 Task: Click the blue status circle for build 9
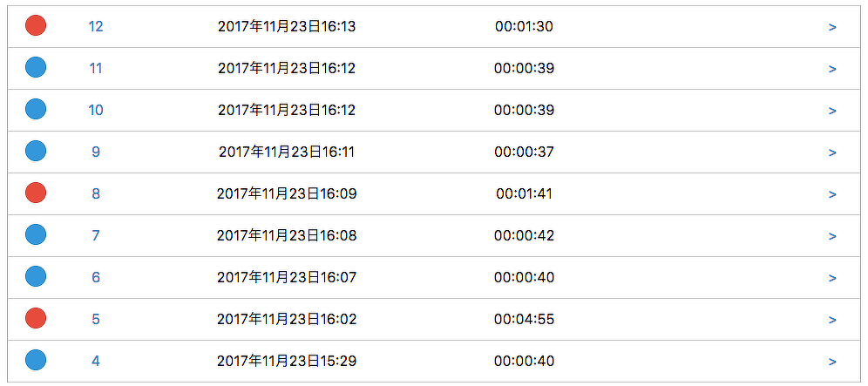pos(36,152)
